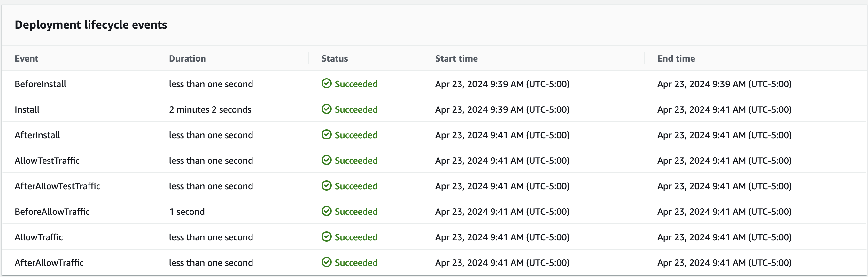This screenshot has width=868, height=277.
Task: Click the Deployment lifecycle events heading
Action: 91,25
